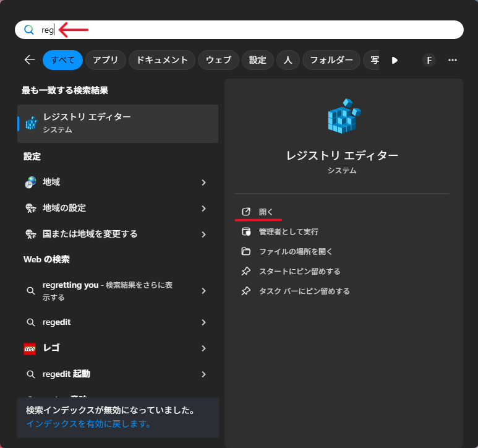Switch to the フォルダー filter tab
This screenshot has width=478, height=448.
click(331, 60)
